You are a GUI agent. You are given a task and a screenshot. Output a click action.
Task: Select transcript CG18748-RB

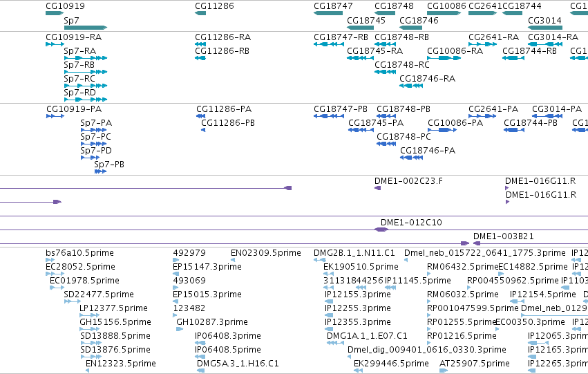coord(401,37)
